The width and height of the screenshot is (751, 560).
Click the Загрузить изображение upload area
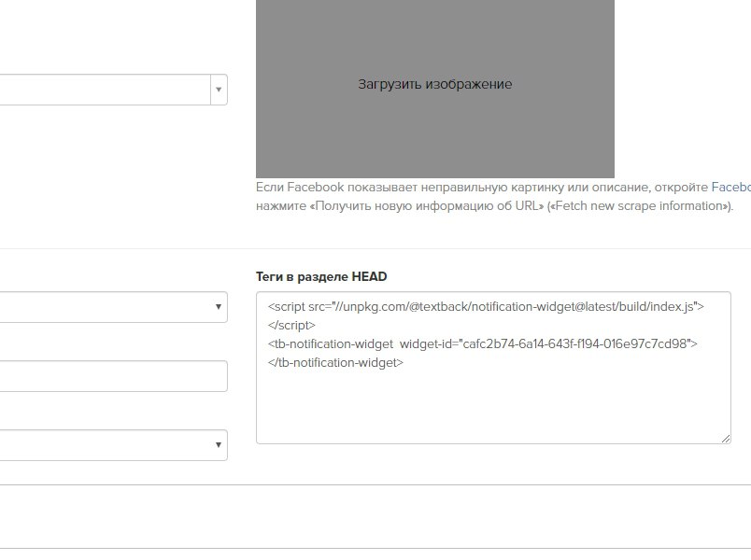pos(435,89)
